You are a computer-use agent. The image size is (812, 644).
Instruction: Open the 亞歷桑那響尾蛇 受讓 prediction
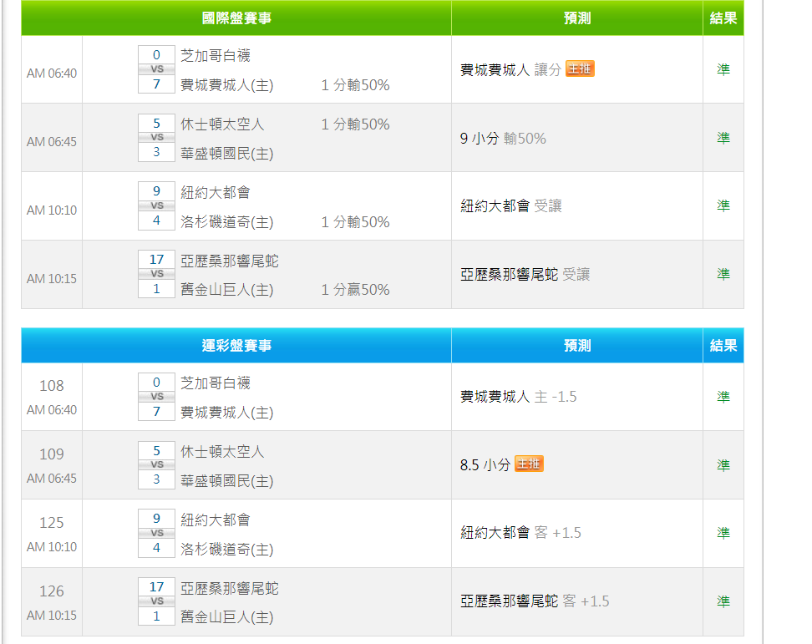pyautogui.click(x=525, y=274)
